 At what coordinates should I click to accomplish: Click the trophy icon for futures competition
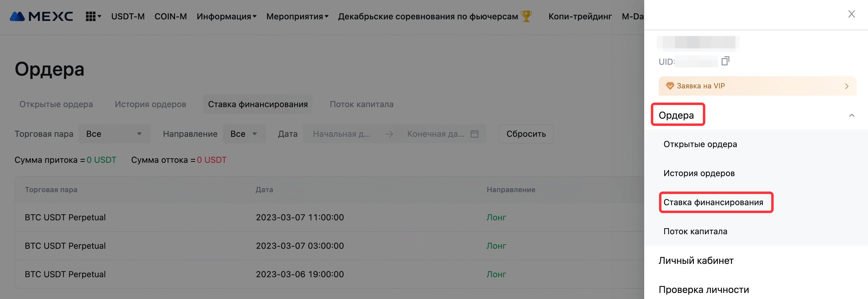(x=526, y=16)
